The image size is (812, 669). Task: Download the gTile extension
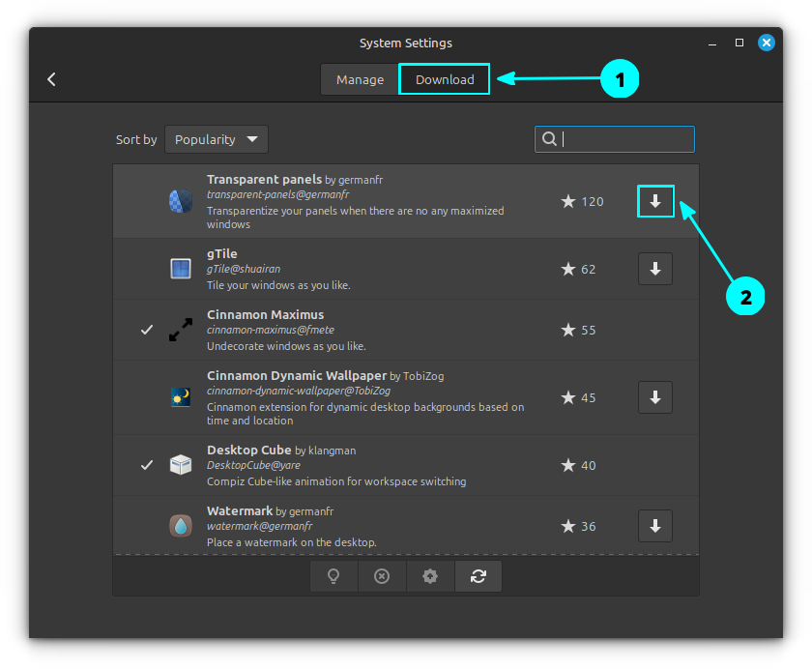click(x=655, y=269)
